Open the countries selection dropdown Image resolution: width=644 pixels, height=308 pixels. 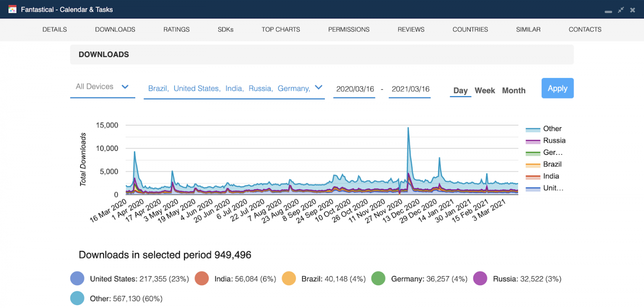click(235, 88)
